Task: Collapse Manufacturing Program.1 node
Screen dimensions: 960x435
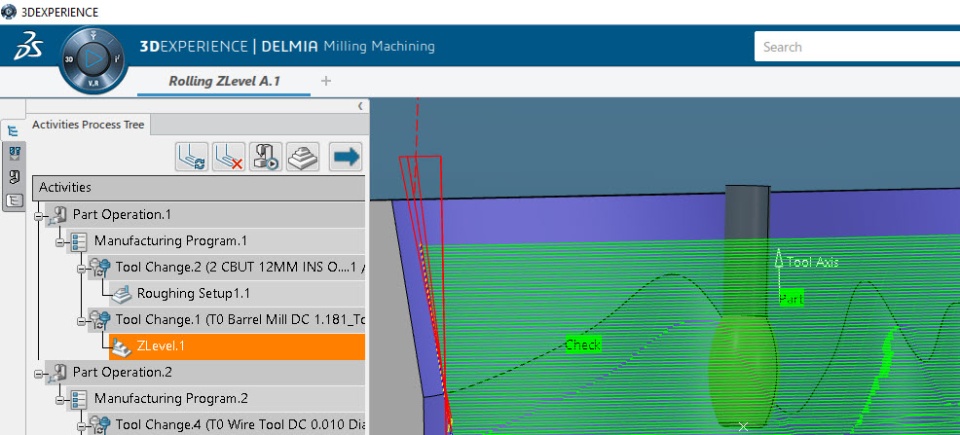Action: click(60, 242)
